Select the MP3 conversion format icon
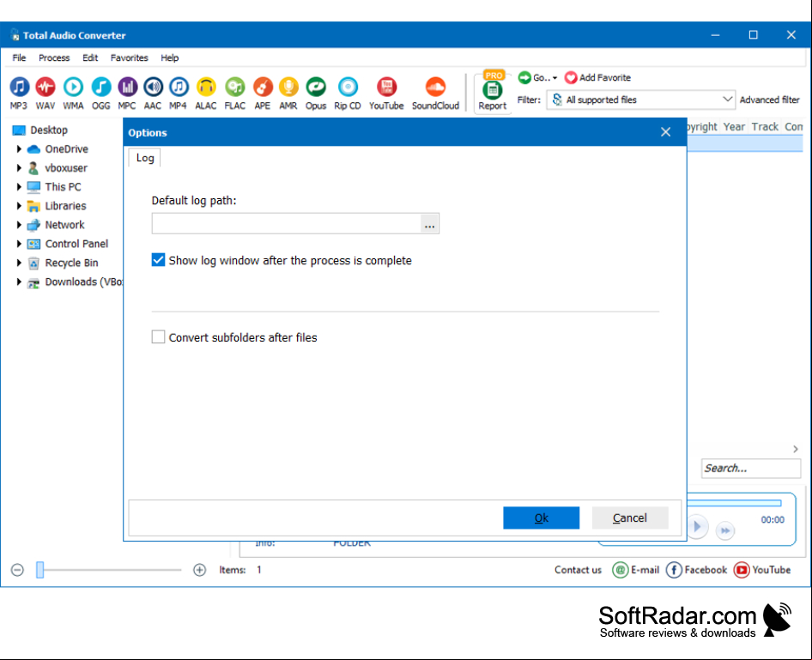Screen dimensions: 812x660 19,94
